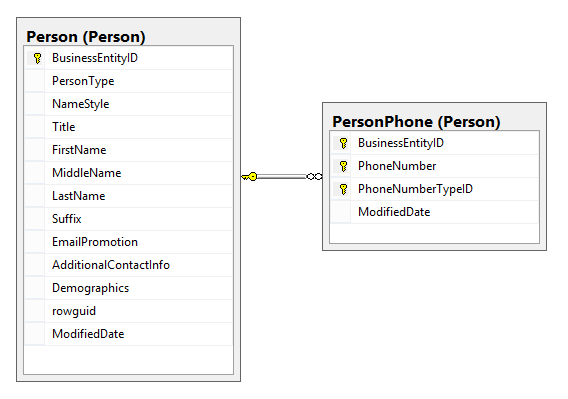Click the Demographics column row
The image size is (568, 399).
[x=128, y=288]
